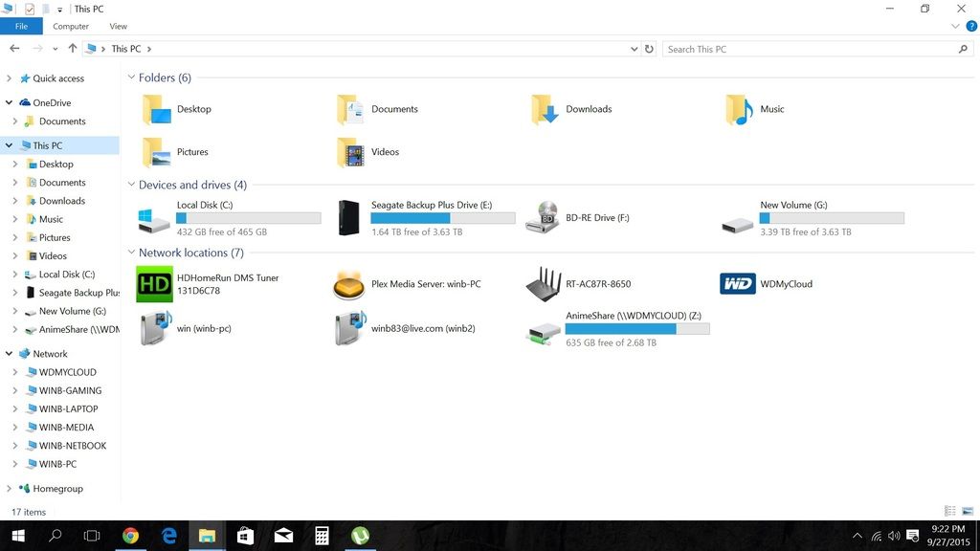Open uTorrent from the taskbar
Image resolution: width=980 pixels, height=551 pixels.
[360, 536]
